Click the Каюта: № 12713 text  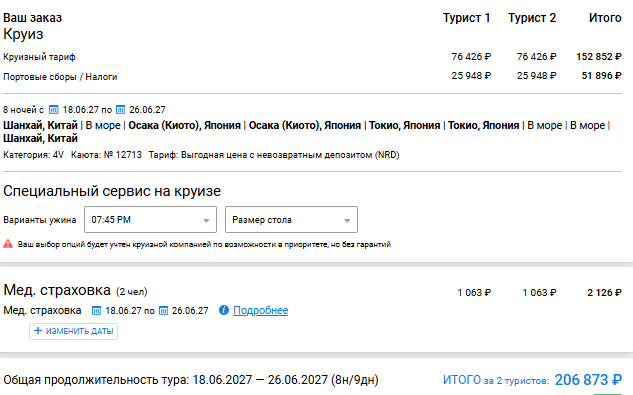(x=106, y=155)
